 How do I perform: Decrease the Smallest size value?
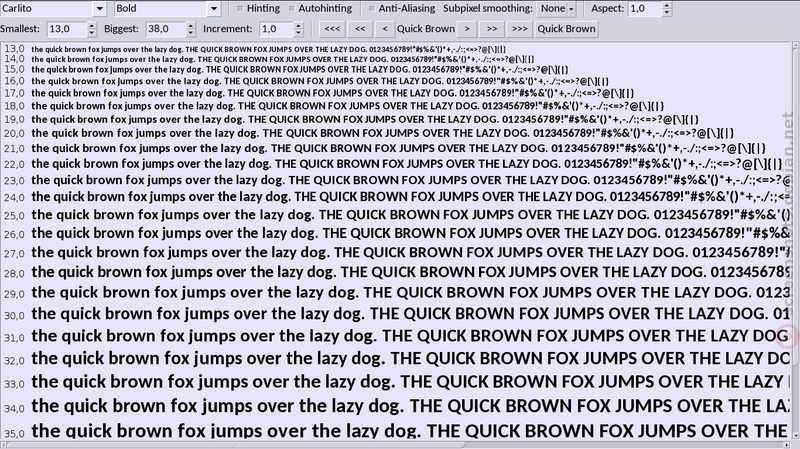[91, 33]
